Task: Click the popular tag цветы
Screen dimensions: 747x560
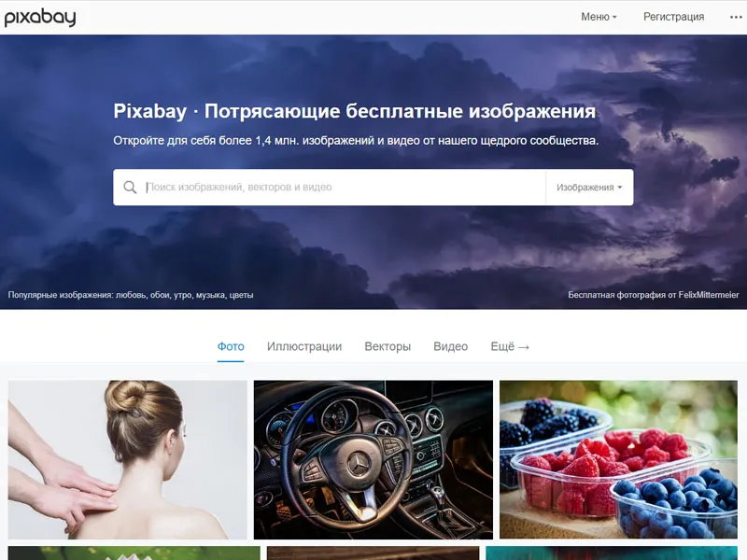Action: coord(241,295)
